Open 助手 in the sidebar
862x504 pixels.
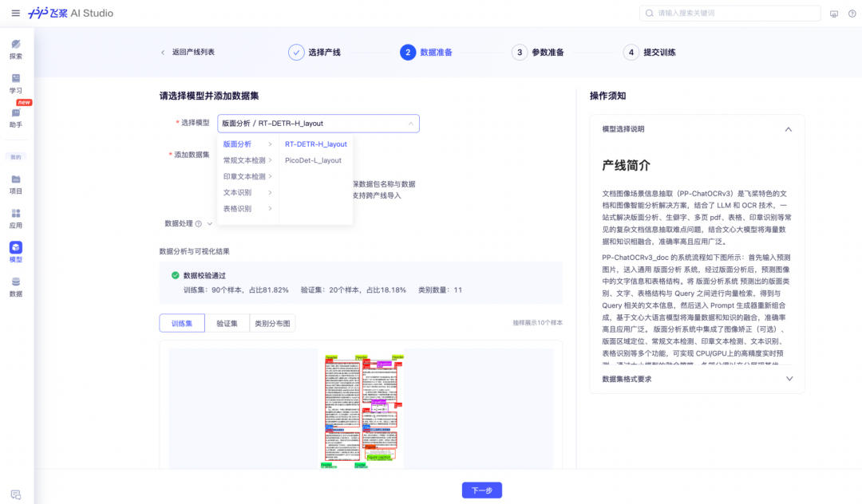pos(16,117)
